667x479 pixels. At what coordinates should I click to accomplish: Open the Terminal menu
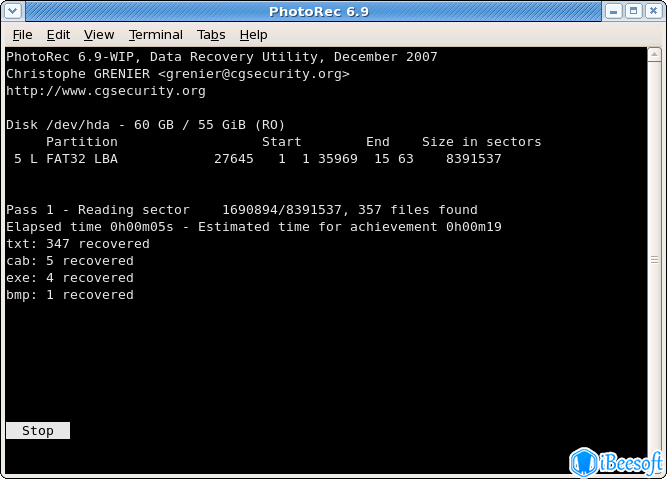coord(156,35)
